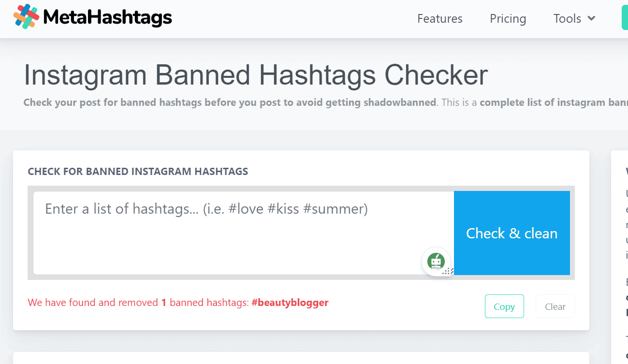Click the green robot icon in the text area
The image size is (628, 364).
pyautogui.click(x=436, y=262)
